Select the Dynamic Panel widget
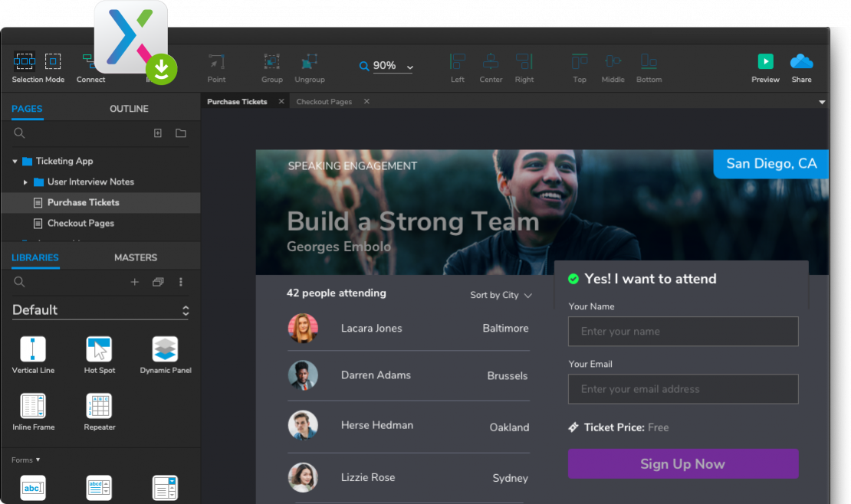The height and width of the screenshot is (504, 851). [165, 349]
